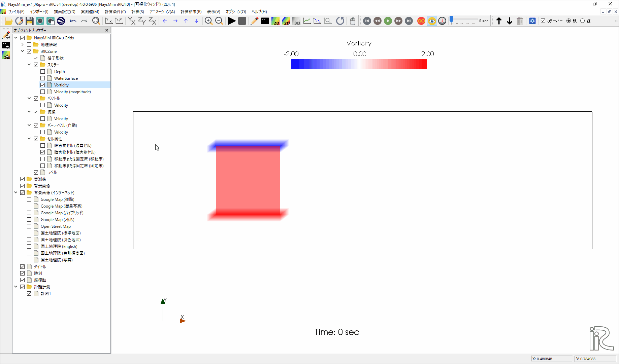Close the オブジェクトブラウザー panel

click(107, 30)
